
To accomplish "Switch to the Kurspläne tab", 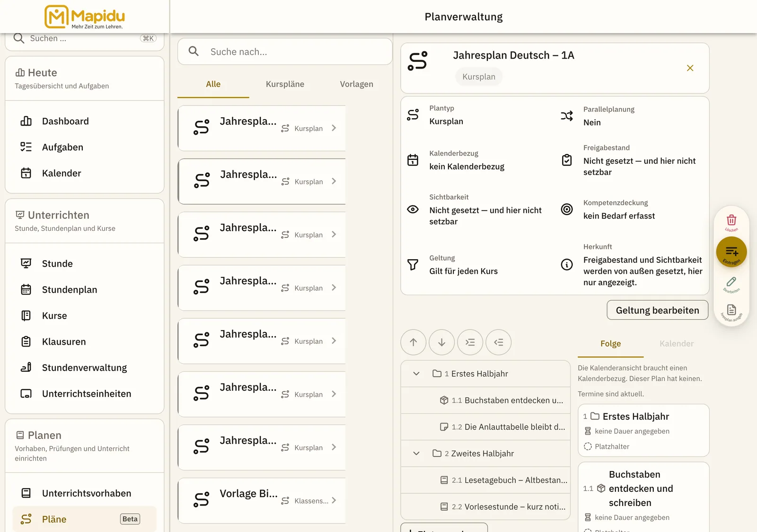I will click(x=285, y=84).
